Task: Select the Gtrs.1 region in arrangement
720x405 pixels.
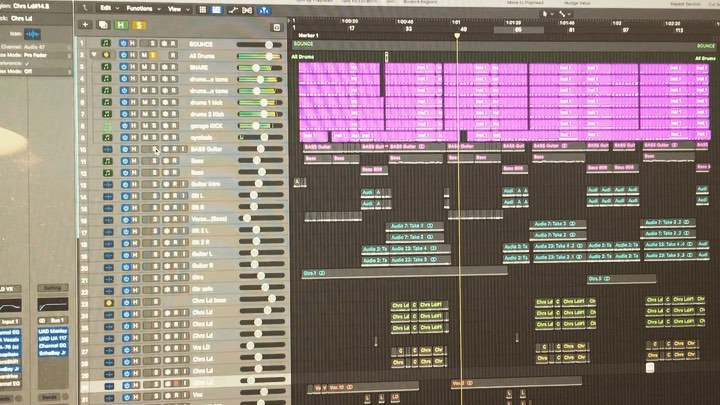Action: pos(405,273)
